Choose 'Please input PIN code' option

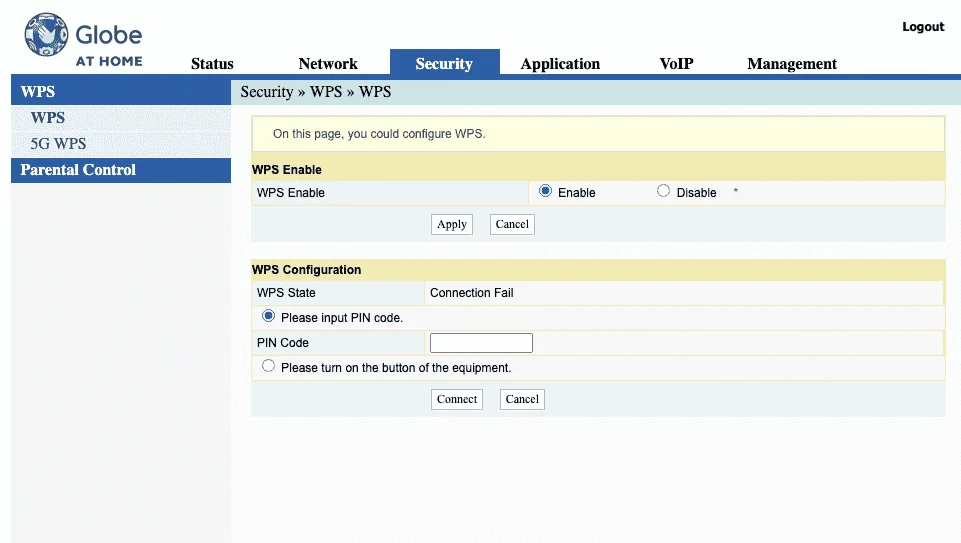click(268, 316)
